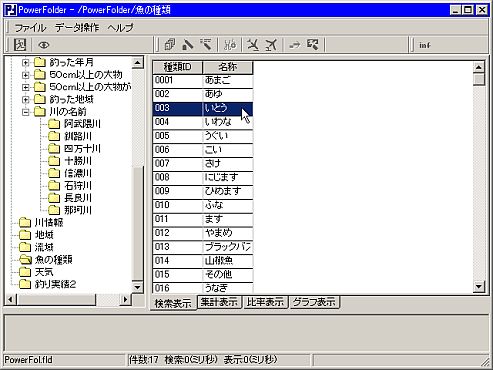
Task: Expand the 50cm以上の大物が tree node
Action: pyautogui.click(x=25, y=87)
